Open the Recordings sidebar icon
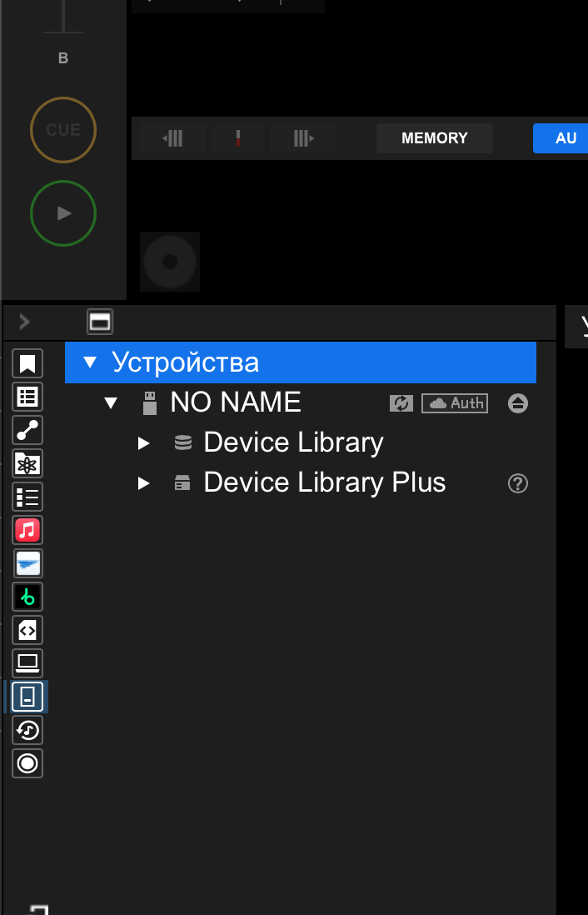Viewport: 588px width, 915px height. tap(27, 763)
